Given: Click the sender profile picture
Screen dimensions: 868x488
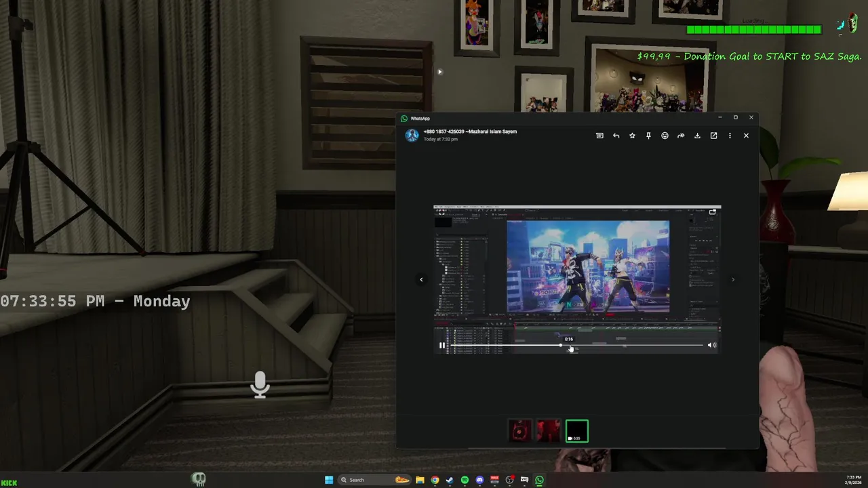Looking at the screenshot, I should coord(412,135).
